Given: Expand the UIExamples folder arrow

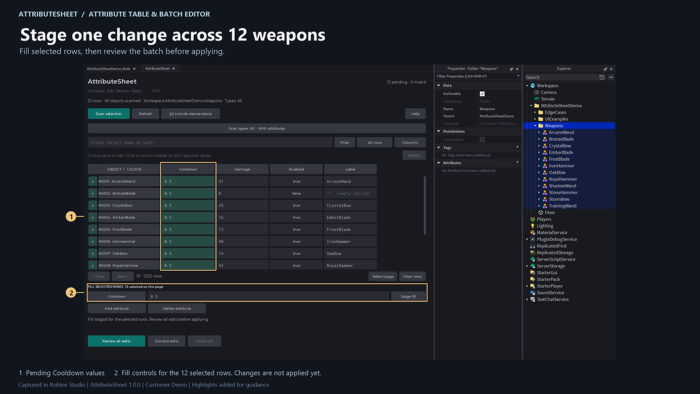Looking at the screenshot, I should coord(535,119).
